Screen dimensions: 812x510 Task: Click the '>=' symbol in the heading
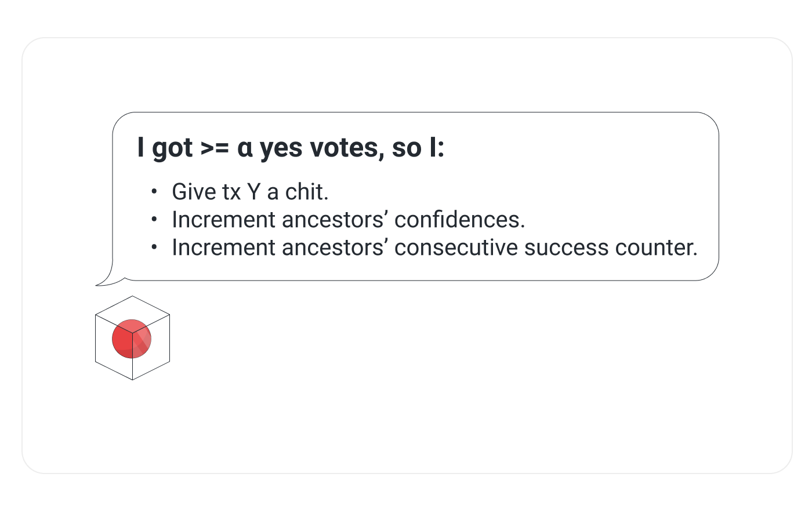215,148
